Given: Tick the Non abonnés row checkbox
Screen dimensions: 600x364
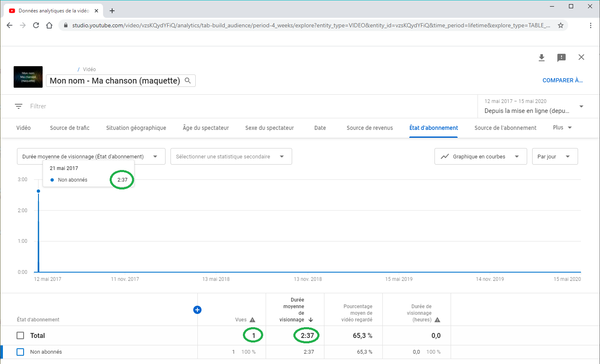Looking at the screenshot, I should (20, 352).
